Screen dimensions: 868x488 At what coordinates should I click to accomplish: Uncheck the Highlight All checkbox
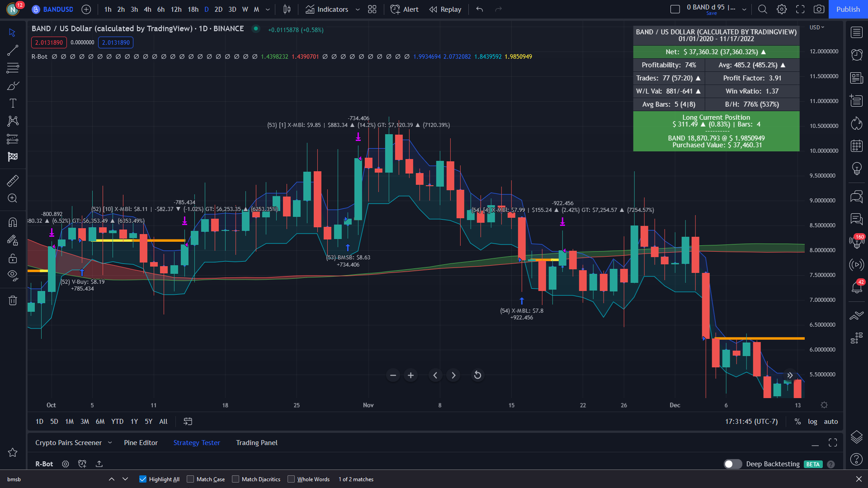click(x=143, y=479)
